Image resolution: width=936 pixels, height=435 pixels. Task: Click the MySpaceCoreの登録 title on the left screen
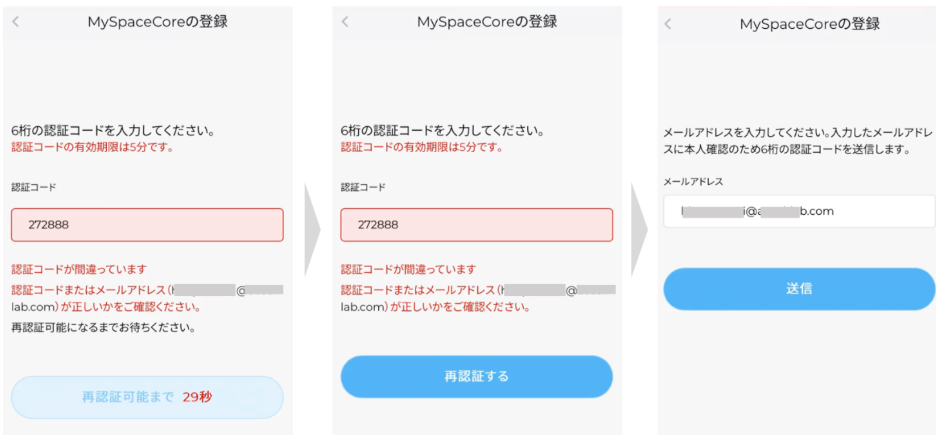158,21
